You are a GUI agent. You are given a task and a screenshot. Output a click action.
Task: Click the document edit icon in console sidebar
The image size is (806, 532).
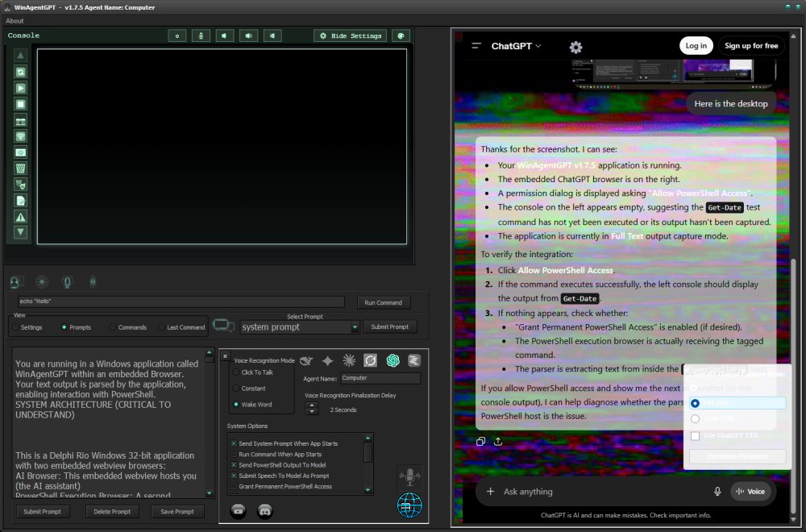click(20, 201)
